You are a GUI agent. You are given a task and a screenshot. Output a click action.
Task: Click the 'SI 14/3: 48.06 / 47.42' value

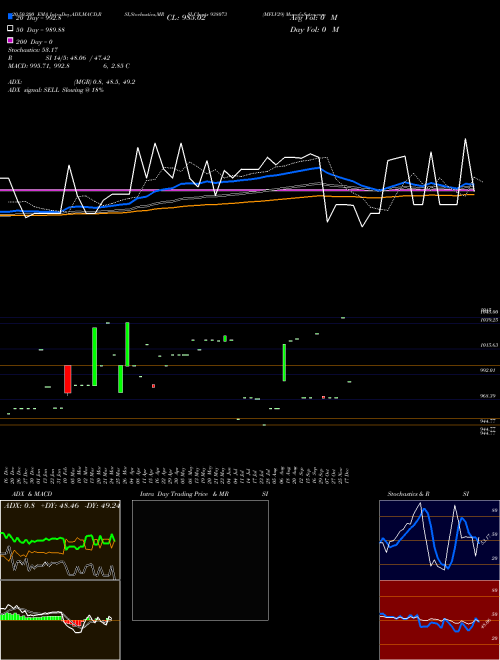click(x=78, y=58)
